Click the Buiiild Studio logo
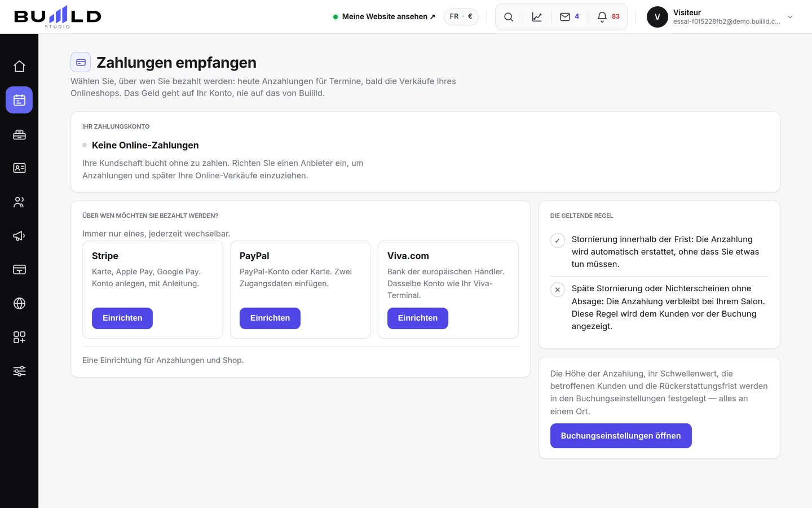 click(x=58, y=17)
